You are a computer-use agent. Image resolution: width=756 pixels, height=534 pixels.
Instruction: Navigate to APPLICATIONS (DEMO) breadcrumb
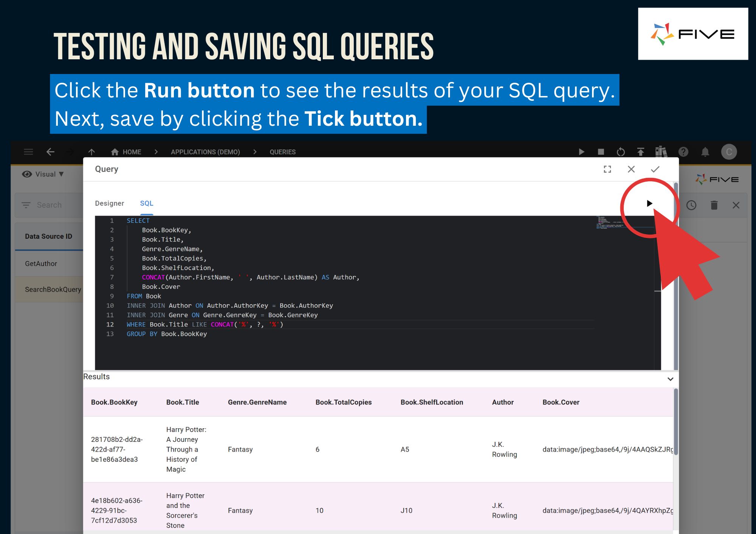click(x=205, y=152)
